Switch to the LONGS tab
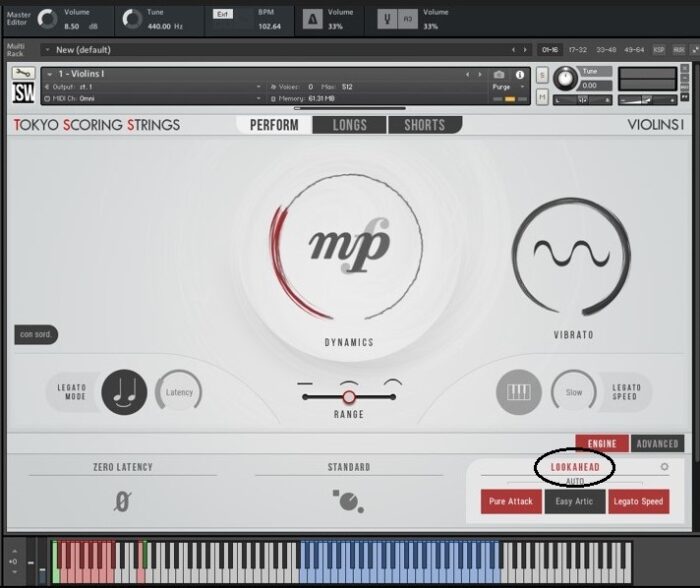The height and width of the screenshot is (588, 700). pos(350,125)
